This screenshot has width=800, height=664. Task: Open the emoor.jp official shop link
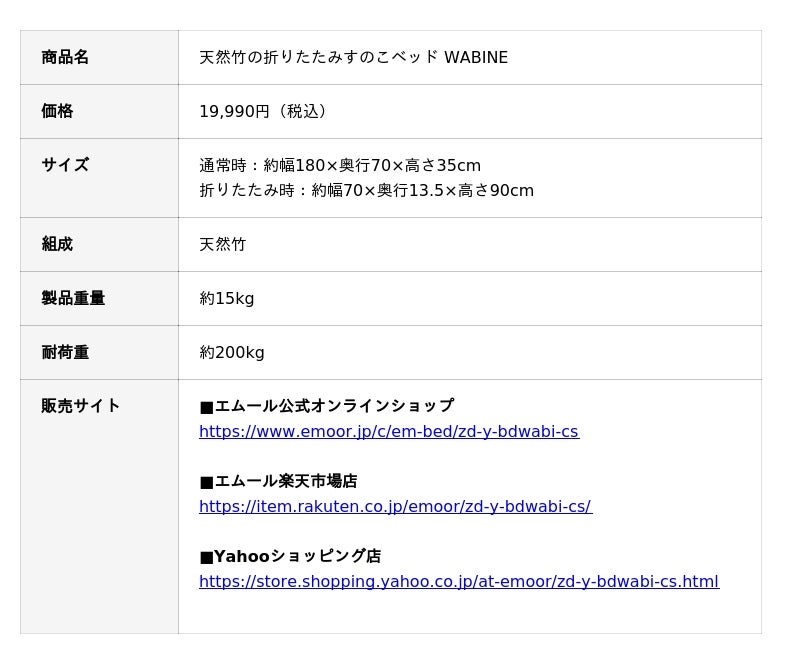pos(388,432)
